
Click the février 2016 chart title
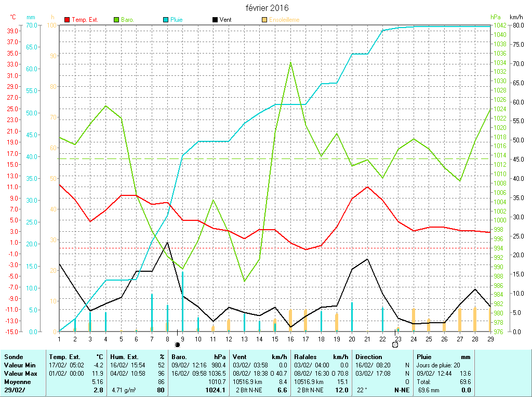coord(267,8)
